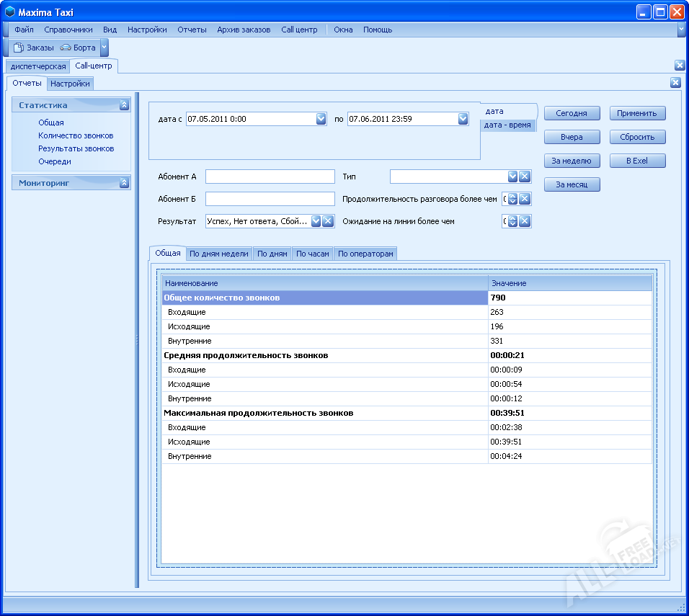Close the Call-центр tab panel
Viewport: 689px width, 616px height.
(x=679, y=66)
